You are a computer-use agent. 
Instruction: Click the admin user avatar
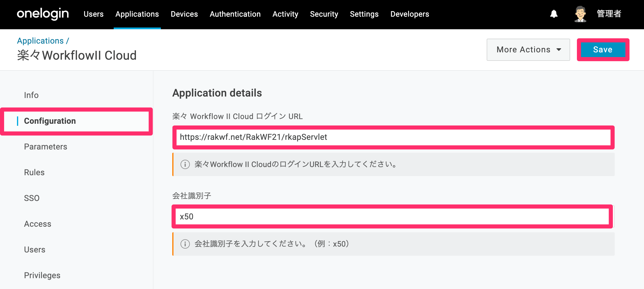coord(580,14)
